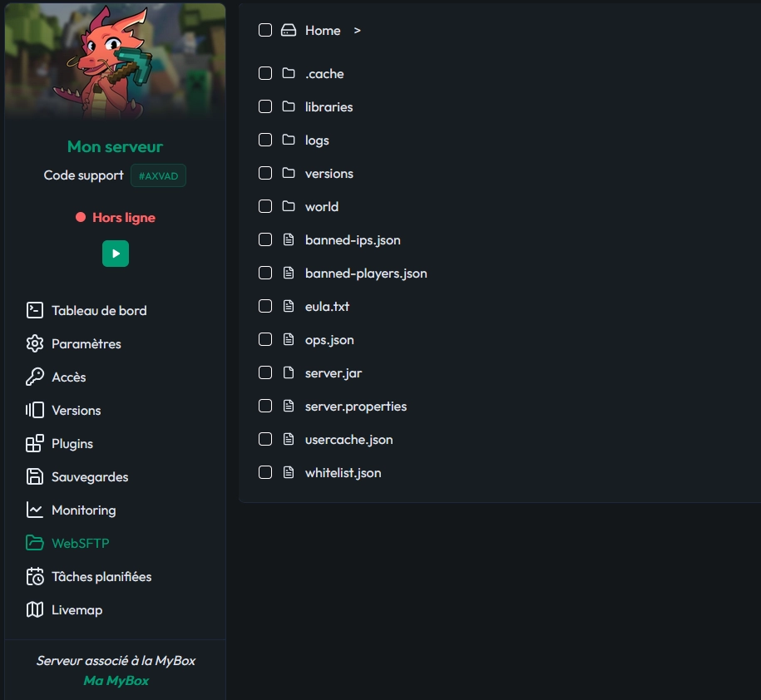Expand the breadcrumb chevron after Home
Viewport: 761px width, 700px height.
click(x=357, y=30)
